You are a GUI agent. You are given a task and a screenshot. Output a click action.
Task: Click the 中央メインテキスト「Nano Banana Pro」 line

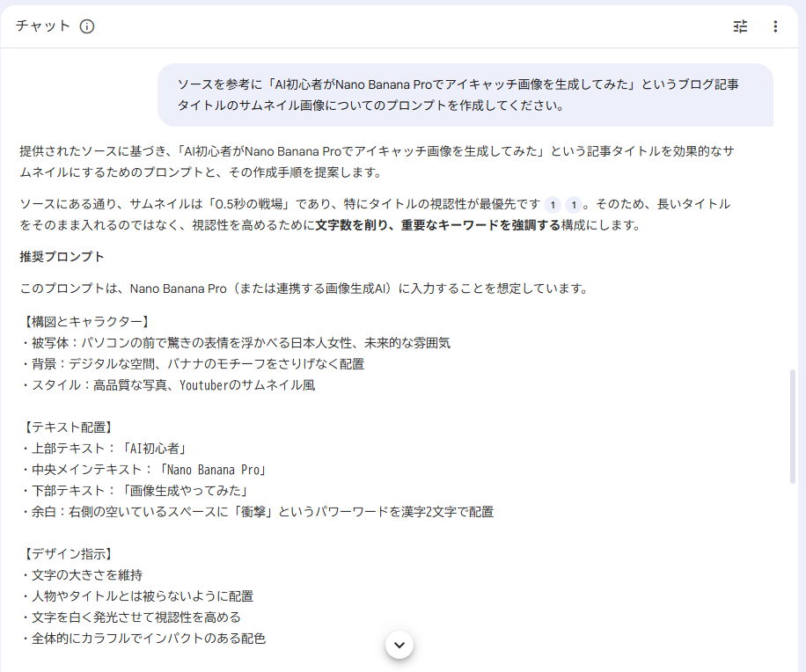point(143,469)
